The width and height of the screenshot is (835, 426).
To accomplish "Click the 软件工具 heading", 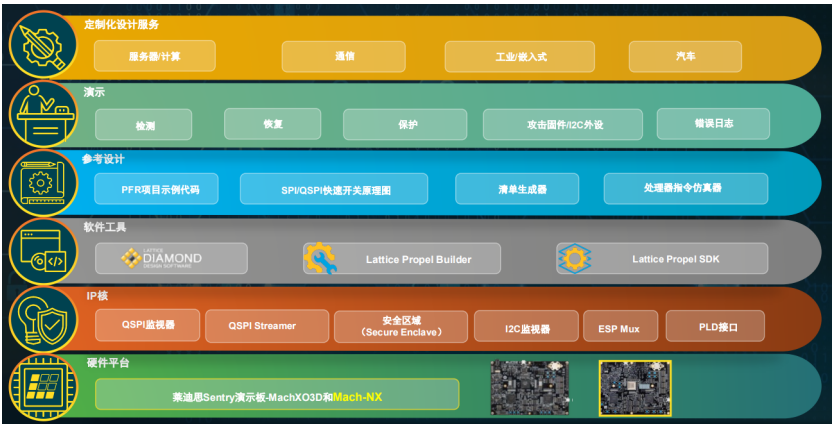I will tap(105, 227).
